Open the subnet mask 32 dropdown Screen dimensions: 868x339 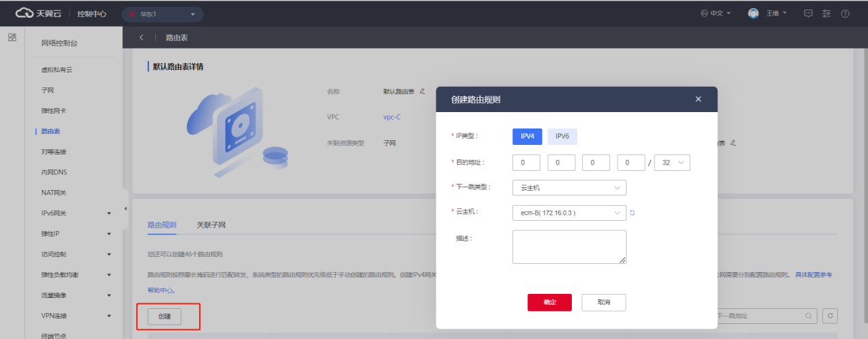click(672, 163)
